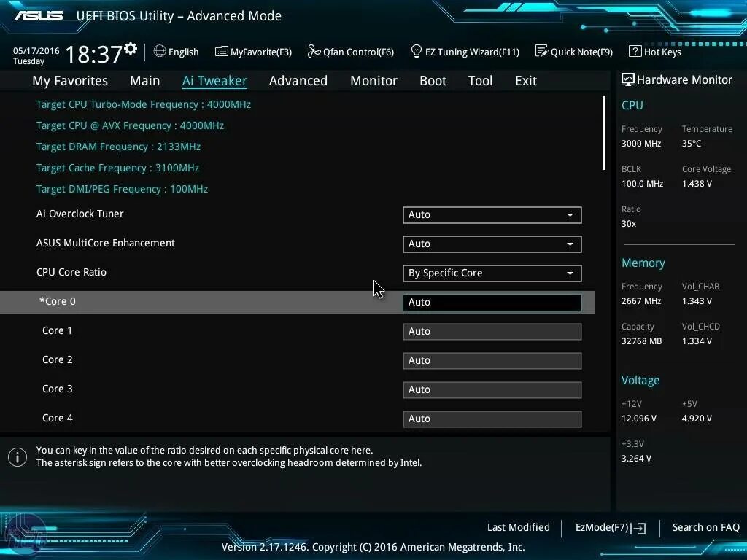This screenshot has height=560, width=747.
Task: Open clock settings gear icon
Action: [x=131, y=48]
